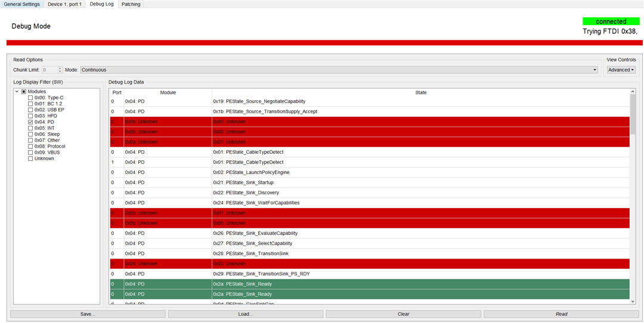This screenshot has width=644, height=323.
Task: Click the green connected status indicator
Action: [x=611, y=21]
